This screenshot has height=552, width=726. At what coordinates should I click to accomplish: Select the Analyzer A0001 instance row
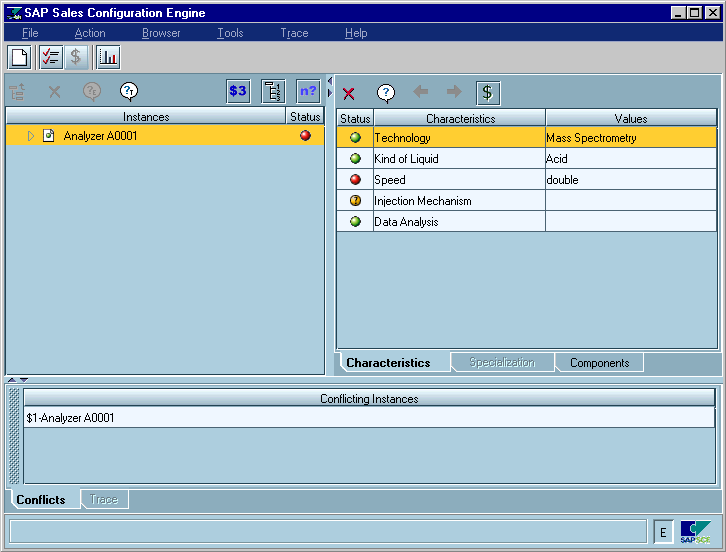point(165,136)
